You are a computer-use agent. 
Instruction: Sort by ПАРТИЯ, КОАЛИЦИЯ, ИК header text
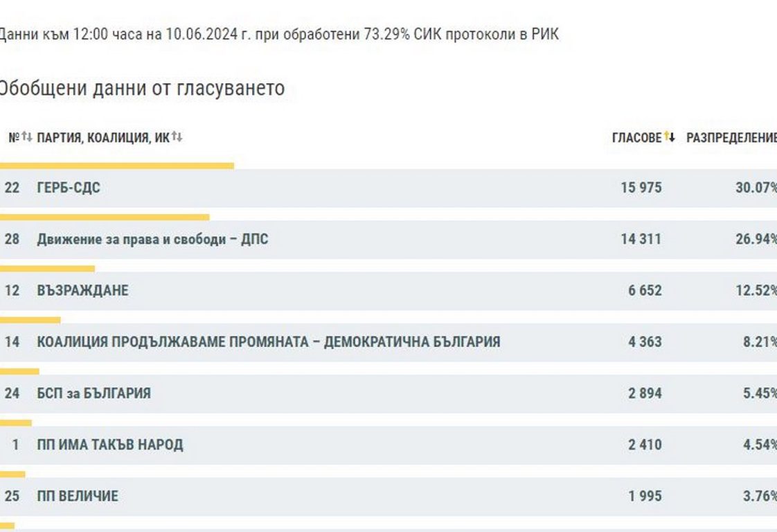coord(102,138)
